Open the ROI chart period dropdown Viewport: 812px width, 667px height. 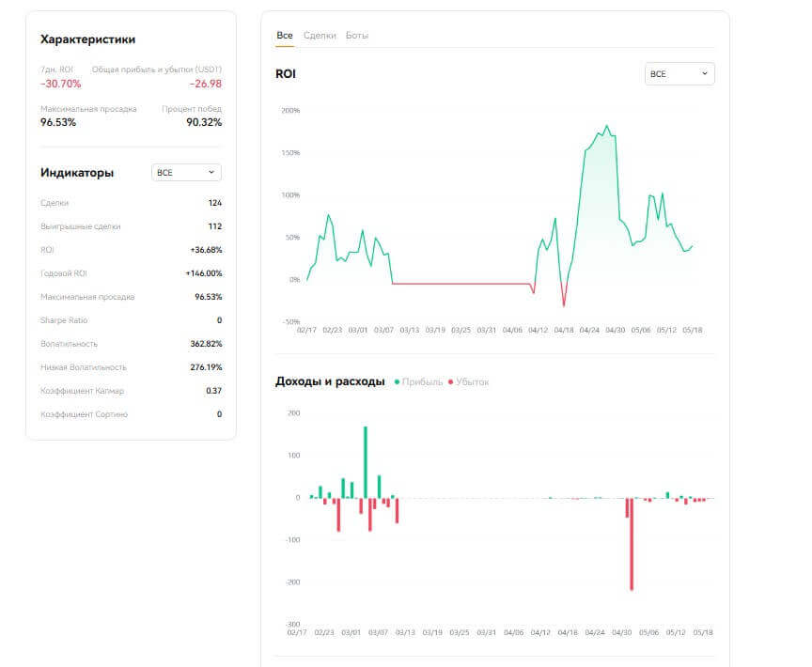pyautogui.click(x=679, y=73)
